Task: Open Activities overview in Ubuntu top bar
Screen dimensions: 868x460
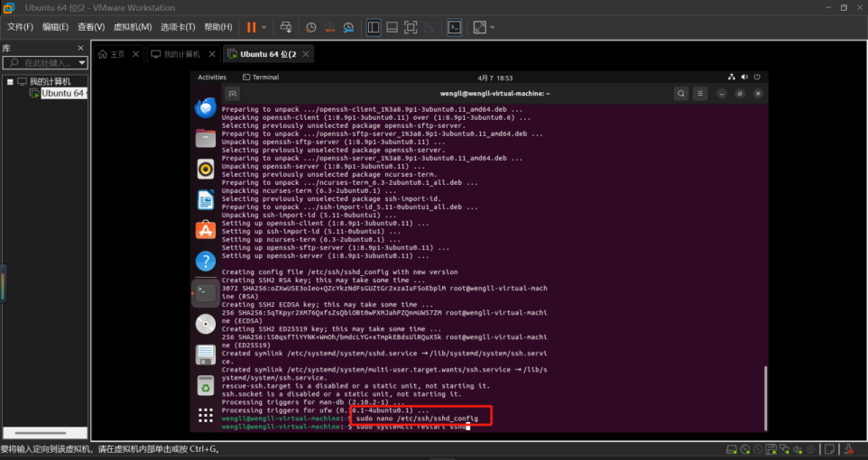Action: tap(212, 78)
